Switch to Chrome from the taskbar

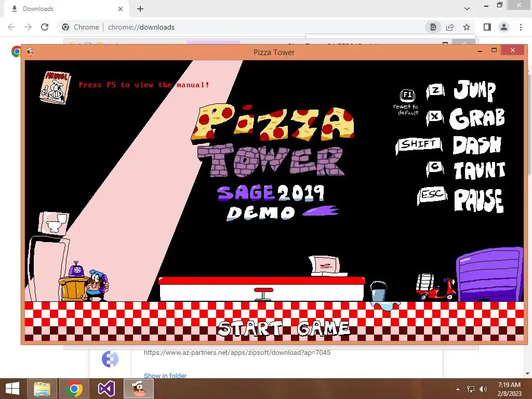74,389
